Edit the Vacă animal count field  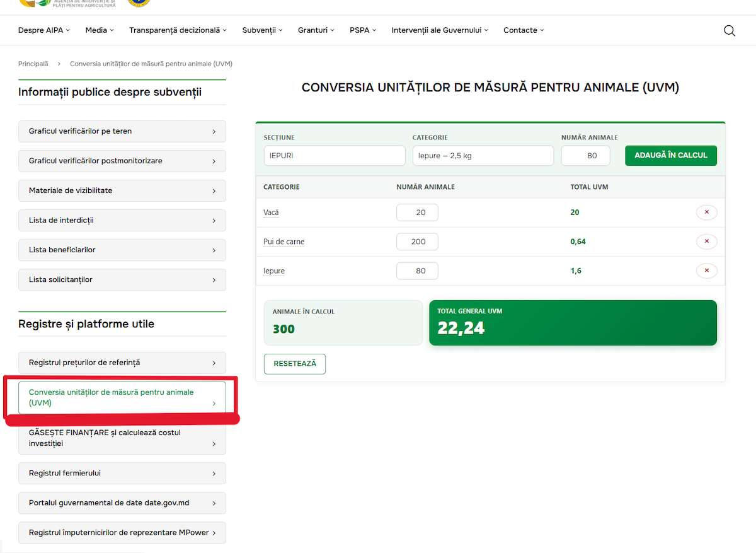coord(417,212)
